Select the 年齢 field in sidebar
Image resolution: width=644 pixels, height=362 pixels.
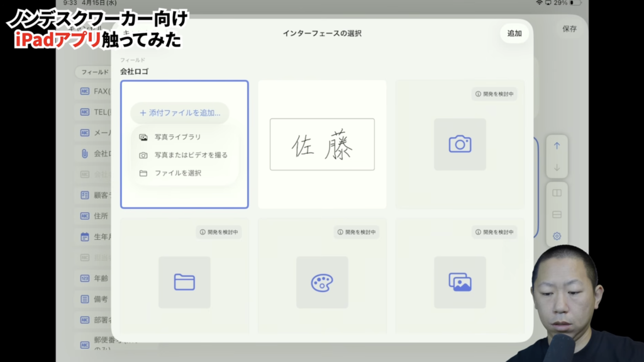(100, 278)
